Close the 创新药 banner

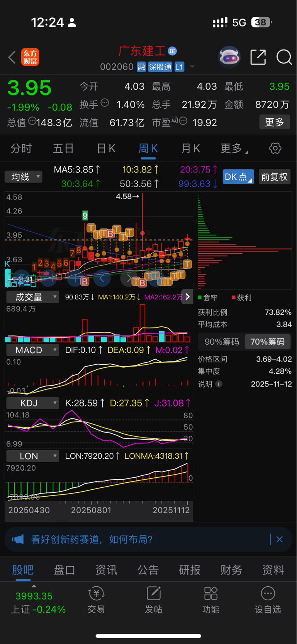(x=280, y=539)
